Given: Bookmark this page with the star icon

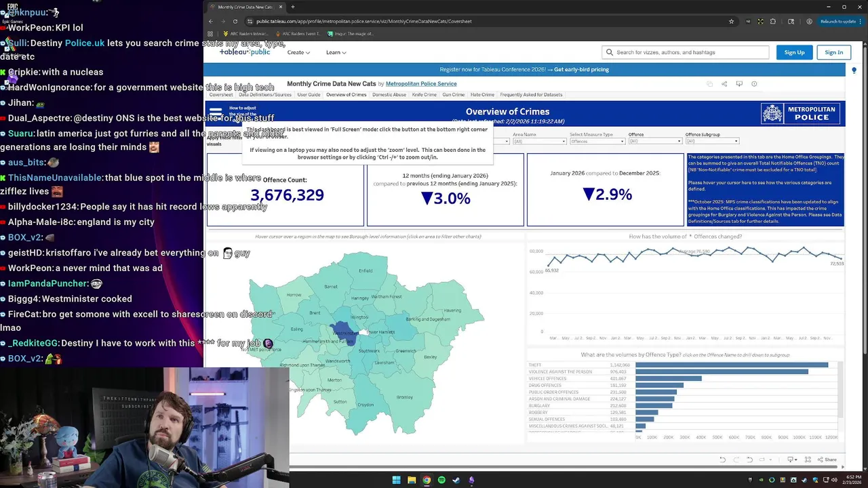Looking at the screenshot, I should pos(731,21).
